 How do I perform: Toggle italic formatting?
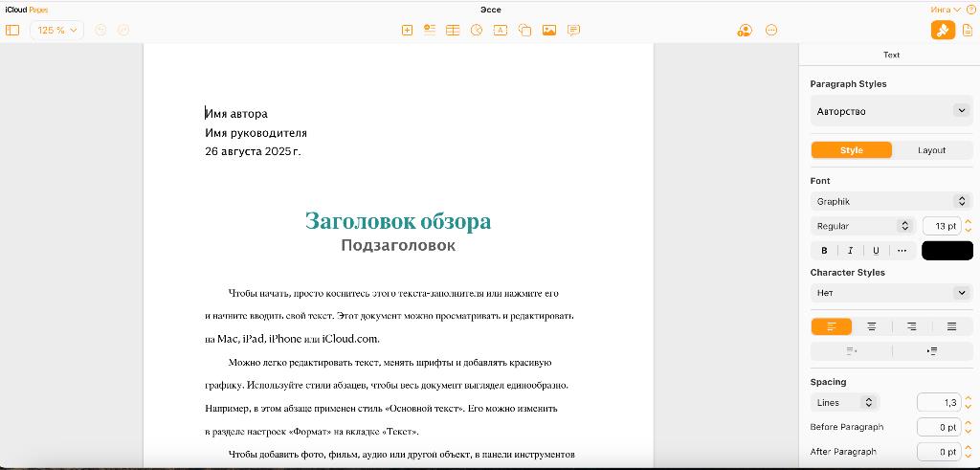click(x=850, y=251)
